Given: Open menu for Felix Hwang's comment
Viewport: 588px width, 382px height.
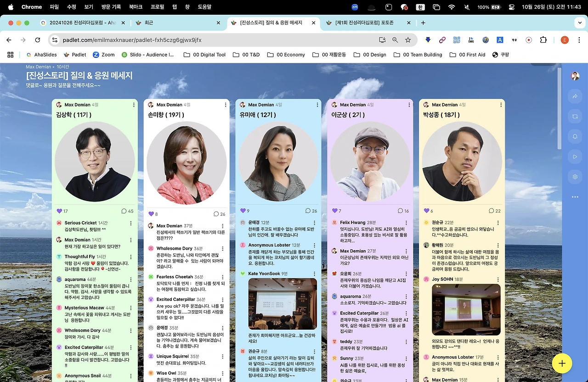Looking at the screenshot, I should pyautogui.click(x=407, y=223).
